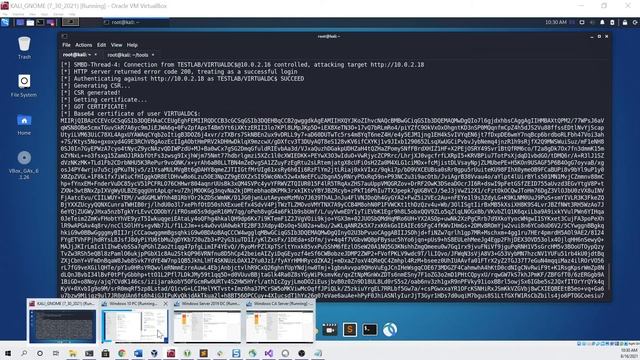Click the video camera icon beside the previews
This screenshot has width=640, height=360.
click(330, 329)
